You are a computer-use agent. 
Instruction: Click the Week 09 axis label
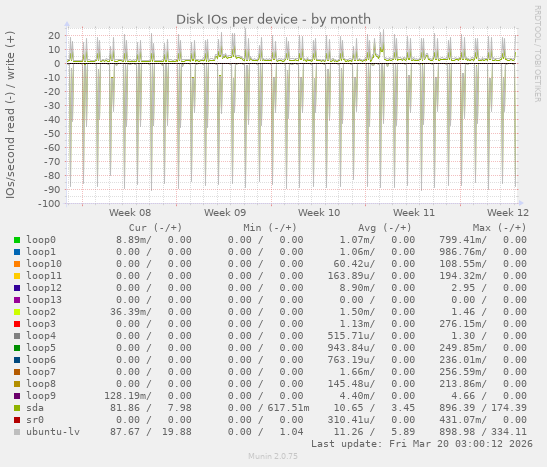tap(225, 212)
